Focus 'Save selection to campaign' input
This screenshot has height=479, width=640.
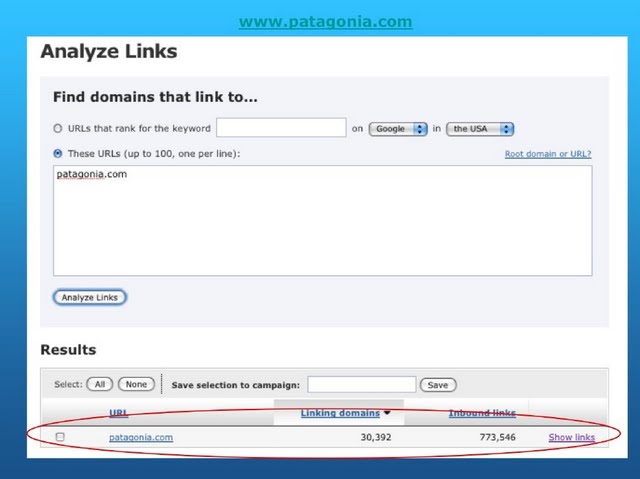click(x=362, y=384)
